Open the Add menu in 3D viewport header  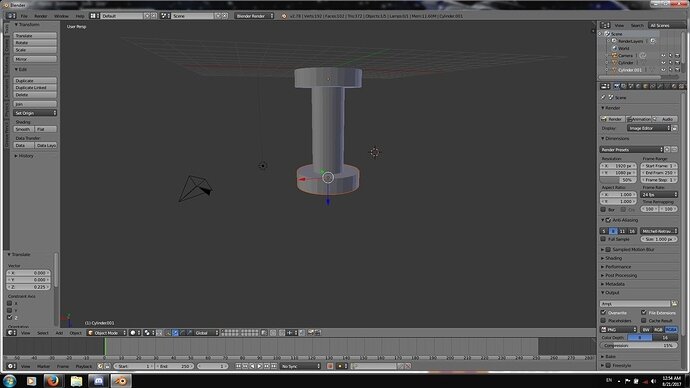point(59,333)
